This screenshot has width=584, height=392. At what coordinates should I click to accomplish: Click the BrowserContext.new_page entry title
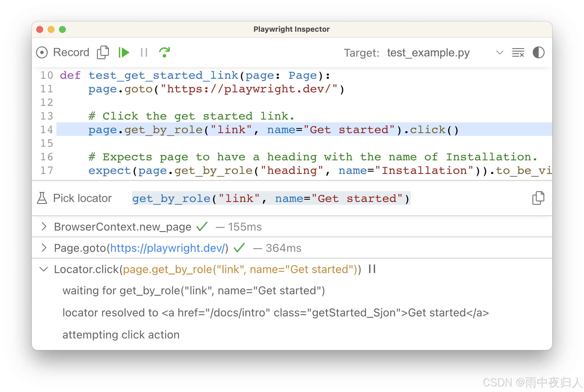(123, 227)
